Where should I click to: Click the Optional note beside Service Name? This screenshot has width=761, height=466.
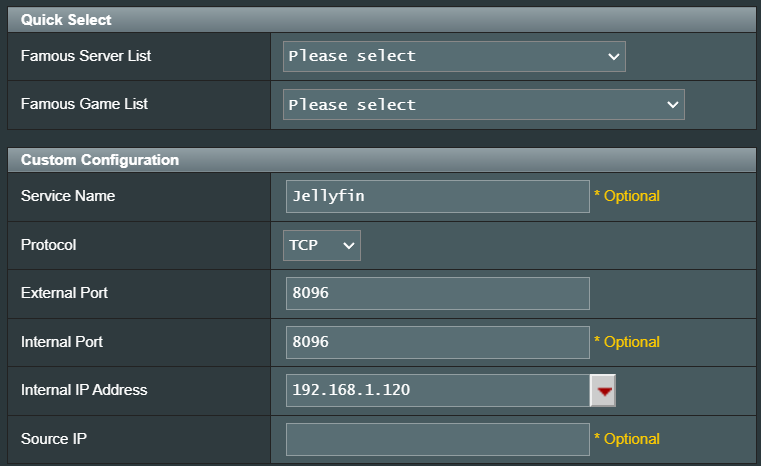[x=627, y=196]
